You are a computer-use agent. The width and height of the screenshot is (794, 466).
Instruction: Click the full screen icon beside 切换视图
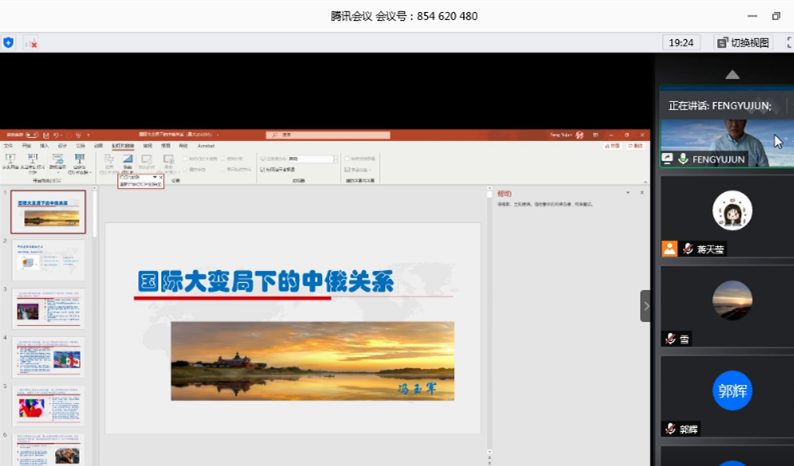[x=789, y=43]
